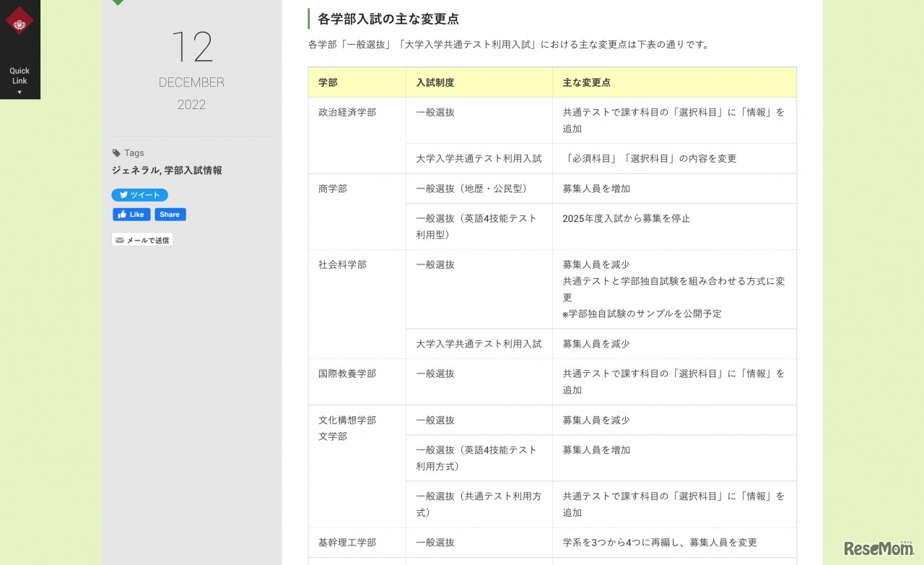
Task: Send the article with メールで送信 button
Action: pos(142,240)
